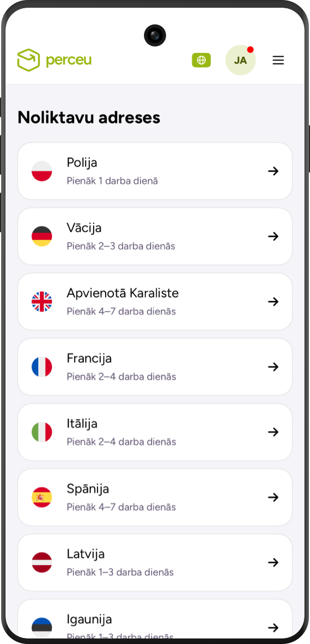This screenshot has width=310, height=644.
Task: Tap the red notification dot on avatar
Action: tap(250, 50)
